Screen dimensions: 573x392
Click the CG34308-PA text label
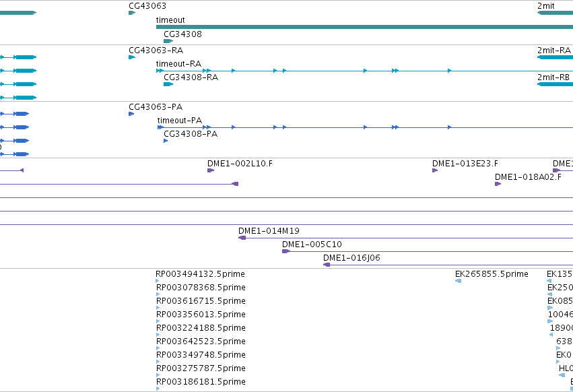[191, 134]
